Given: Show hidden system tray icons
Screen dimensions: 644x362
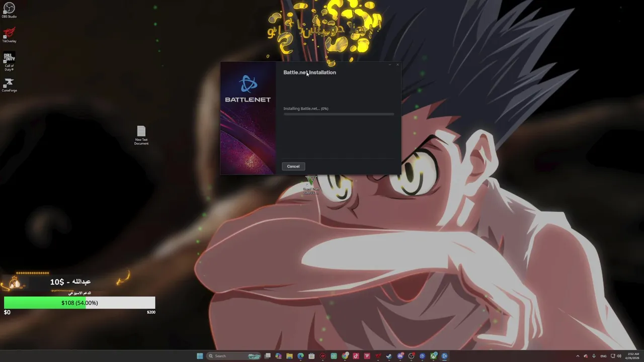Looking at the screenshot, I should 578,356.
